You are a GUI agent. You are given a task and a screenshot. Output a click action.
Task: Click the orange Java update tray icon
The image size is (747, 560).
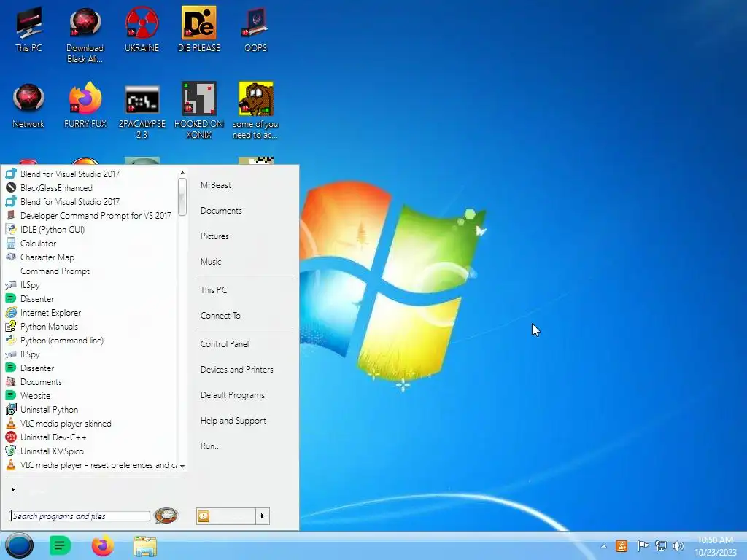click(622, 545)
